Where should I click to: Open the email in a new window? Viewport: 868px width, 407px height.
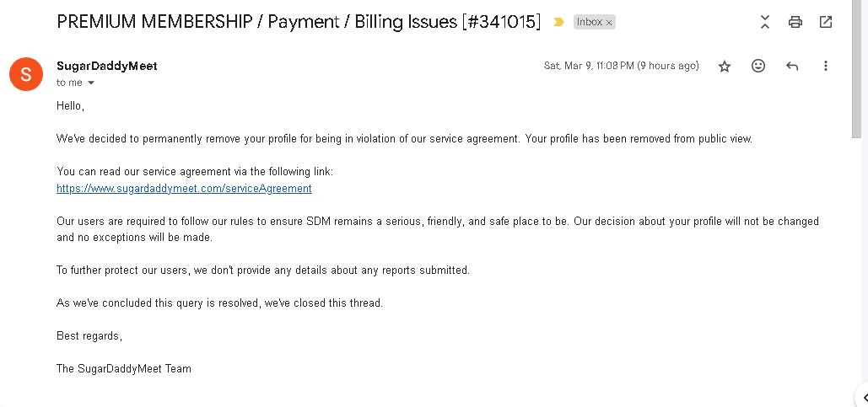[x=826, y=23]
